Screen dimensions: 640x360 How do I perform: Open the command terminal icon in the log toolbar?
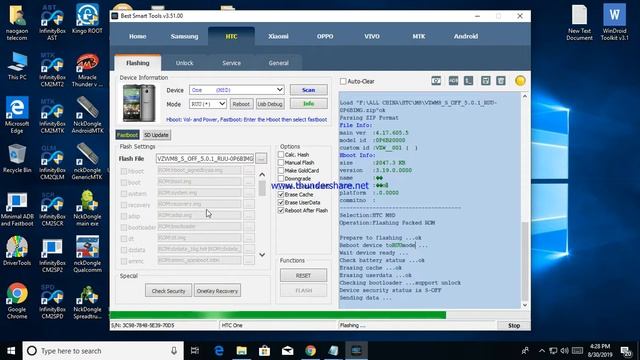click(x=468, y=81)
